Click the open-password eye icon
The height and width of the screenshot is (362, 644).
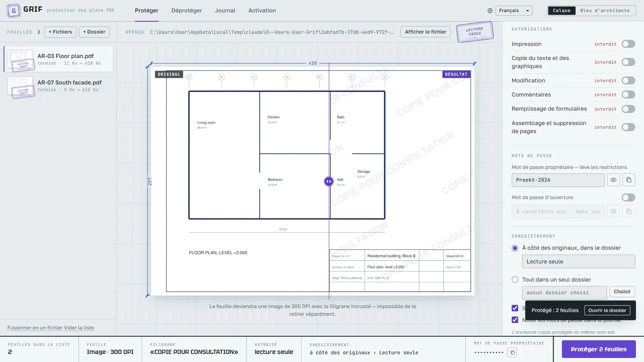pos(613,211)
